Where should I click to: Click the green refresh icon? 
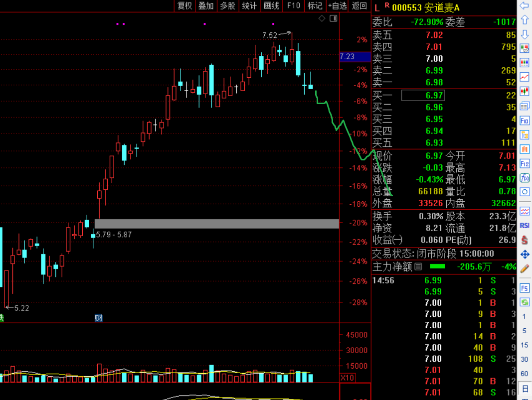pyautogui.click(x=525, y=302)
